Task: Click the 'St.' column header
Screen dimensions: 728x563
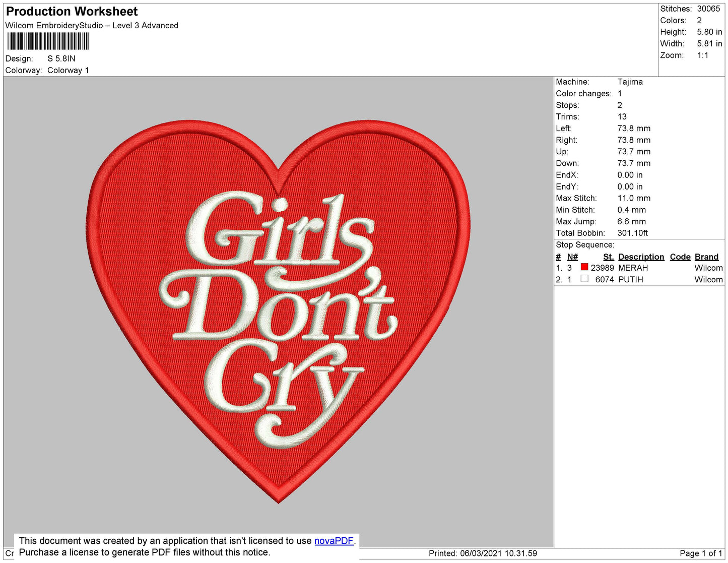Action: pyautogui.click(x=609, y=257)
